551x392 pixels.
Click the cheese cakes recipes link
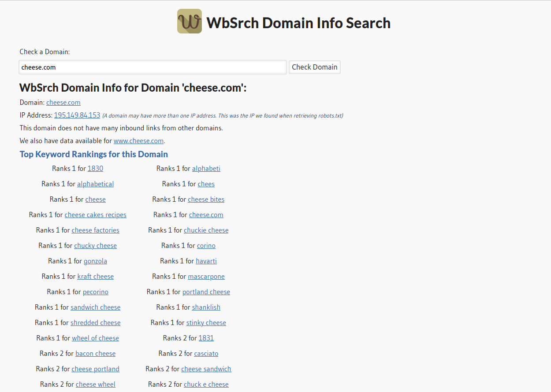click(x=95, y=214)
